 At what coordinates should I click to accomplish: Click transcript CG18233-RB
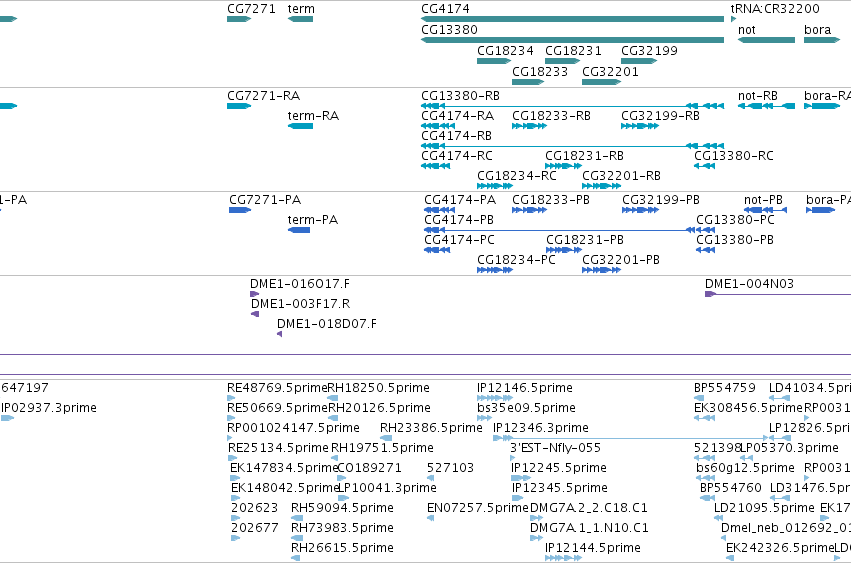[551, 116]
